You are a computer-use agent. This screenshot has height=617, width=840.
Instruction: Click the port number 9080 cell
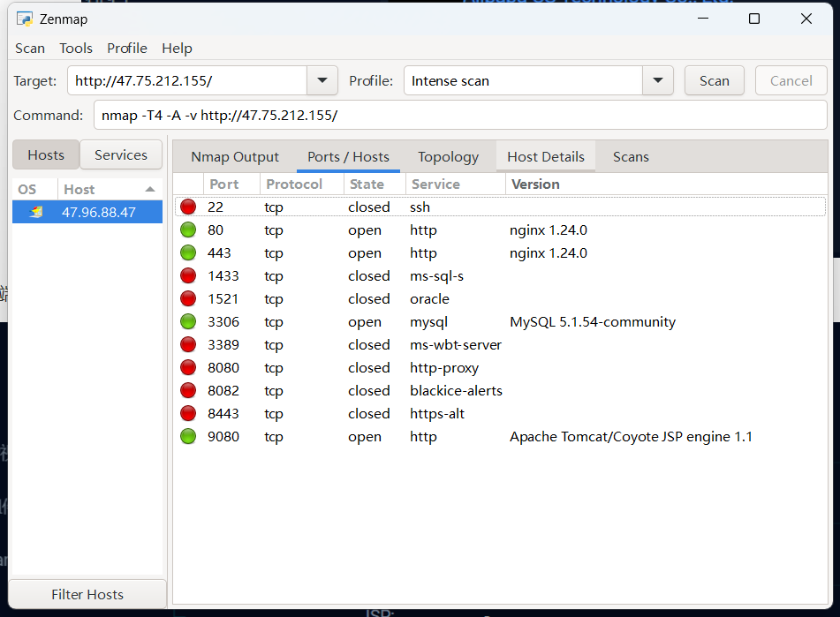click(x=223, y=437)
